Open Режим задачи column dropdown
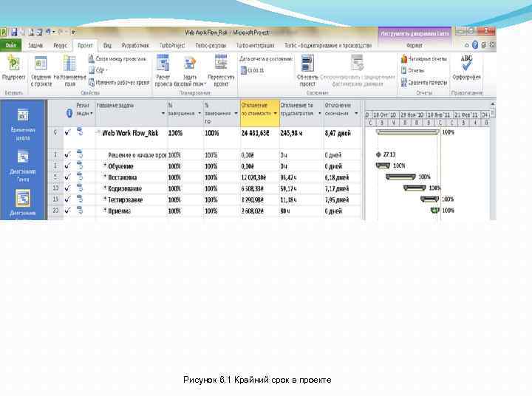Viewport: 532px width, 399px height. click(92, 114)
